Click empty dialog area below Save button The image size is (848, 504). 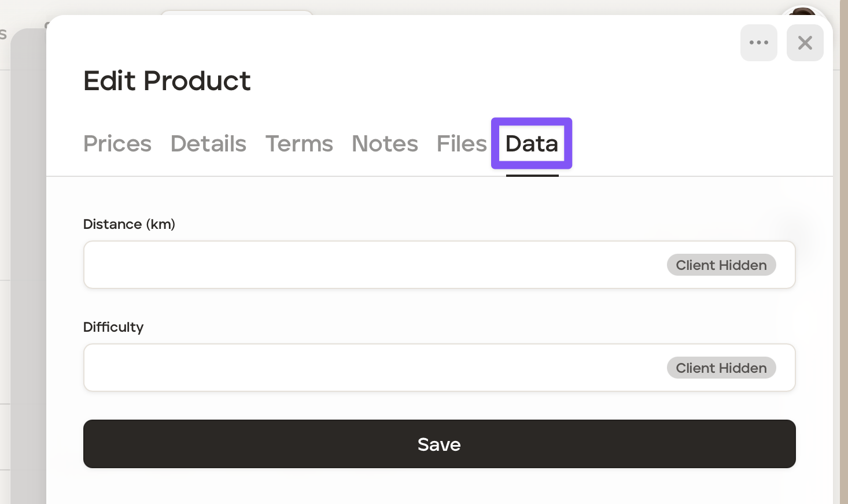point(440,488)
